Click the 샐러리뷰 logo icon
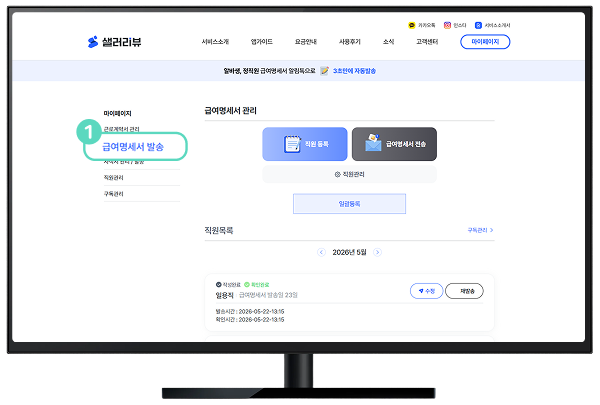Image resolution: width=600 pixels, height=405 pixels. point(93,42)
